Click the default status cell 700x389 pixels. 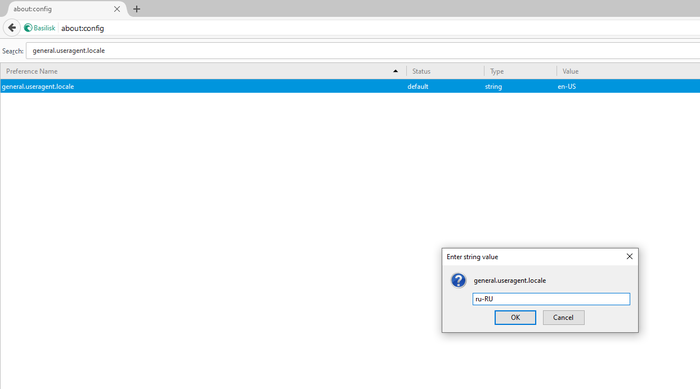click(418, 87)
